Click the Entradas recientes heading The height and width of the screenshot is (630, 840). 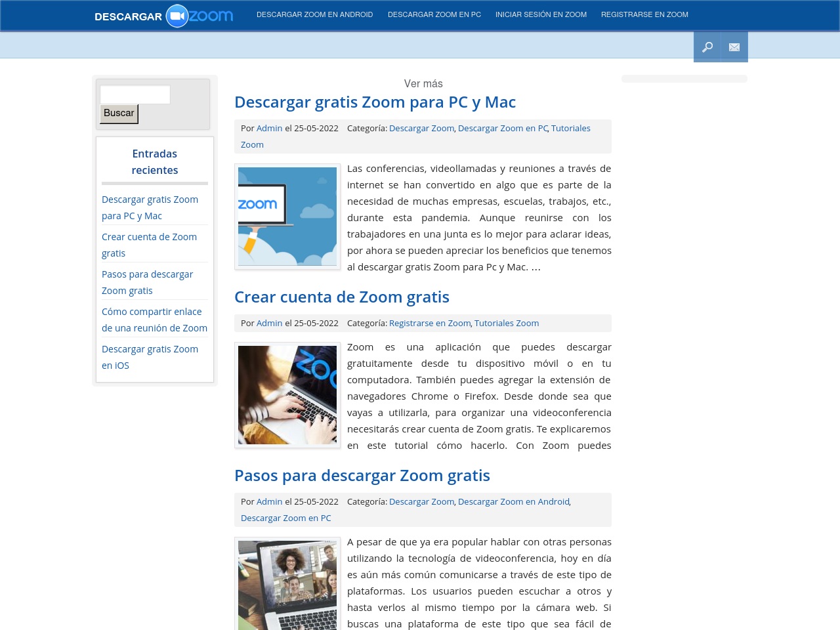click(x=155, y=161)
